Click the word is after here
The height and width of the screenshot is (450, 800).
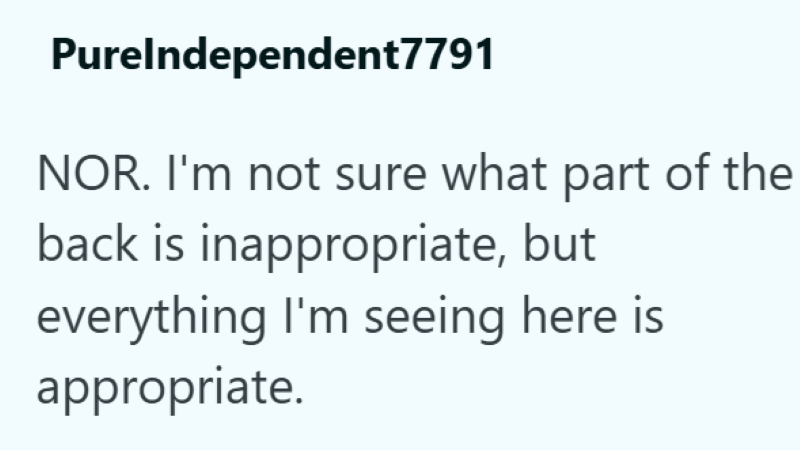(648, 316)
